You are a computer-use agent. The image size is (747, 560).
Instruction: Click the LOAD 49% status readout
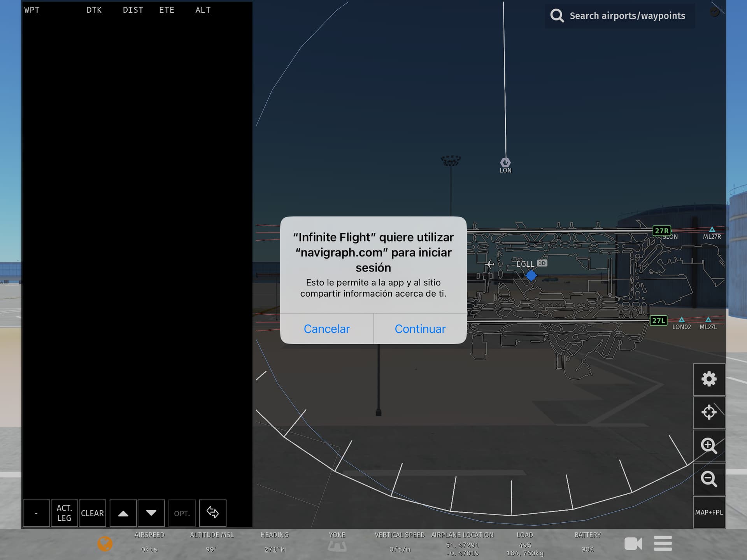[x=525, y=544]
